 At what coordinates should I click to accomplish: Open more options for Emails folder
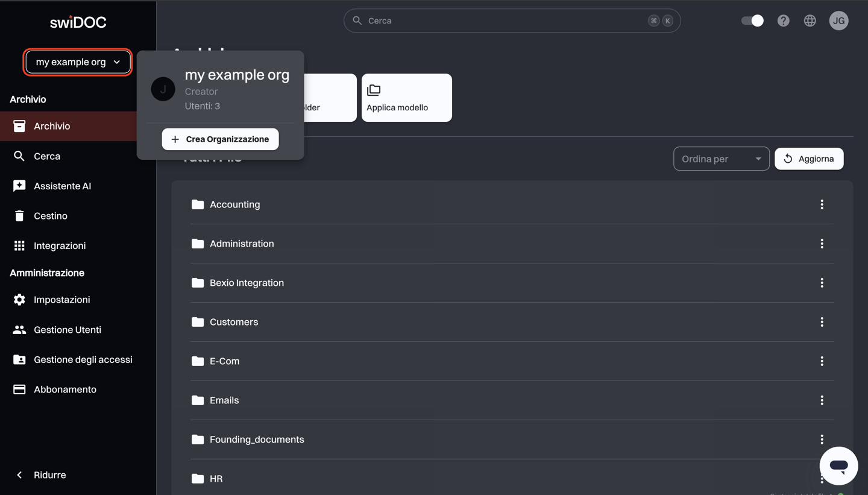[822, 400]
